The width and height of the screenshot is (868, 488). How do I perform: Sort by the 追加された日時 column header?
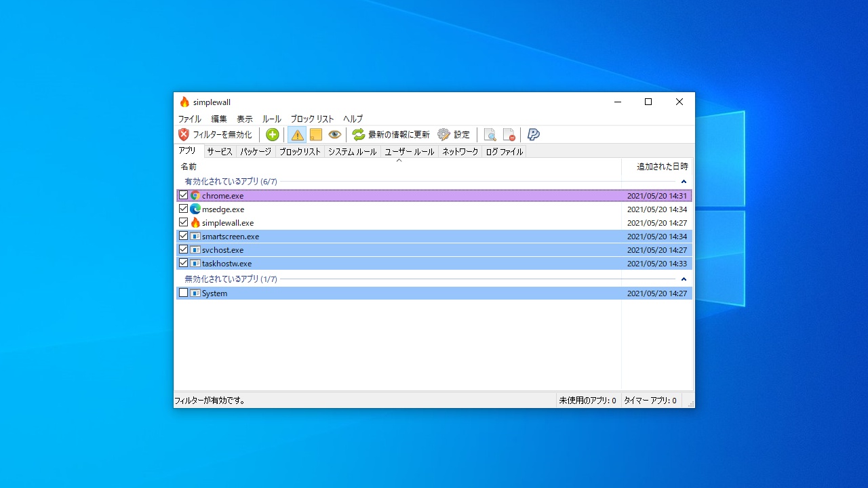point(658,167)
